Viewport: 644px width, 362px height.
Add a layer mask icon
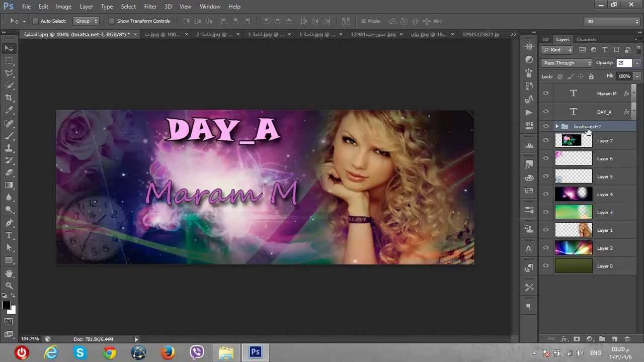(x=577, y=339)
